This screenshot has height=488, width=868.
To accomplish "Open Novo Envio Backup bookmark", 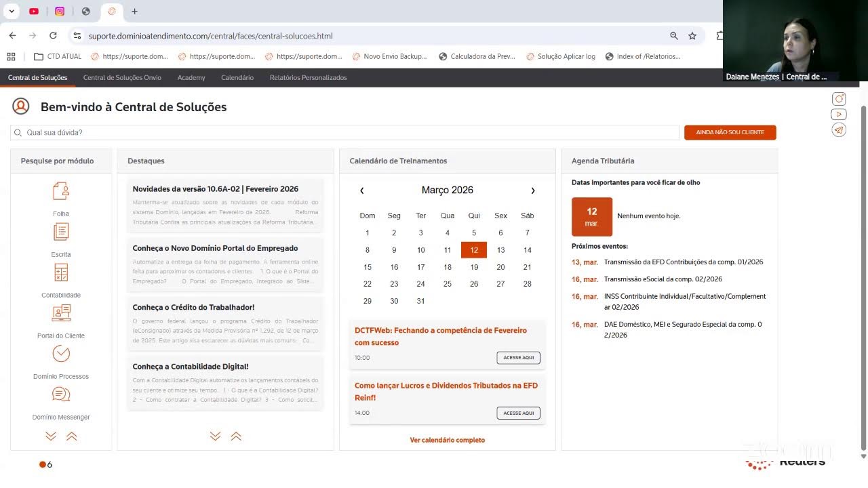I will point(389,56).
